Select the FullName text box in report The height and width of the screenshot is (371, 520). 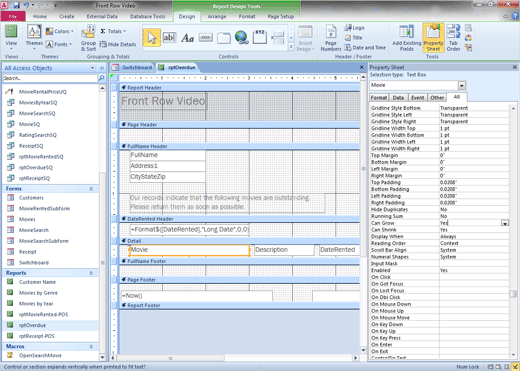click(x=167, y=155)
